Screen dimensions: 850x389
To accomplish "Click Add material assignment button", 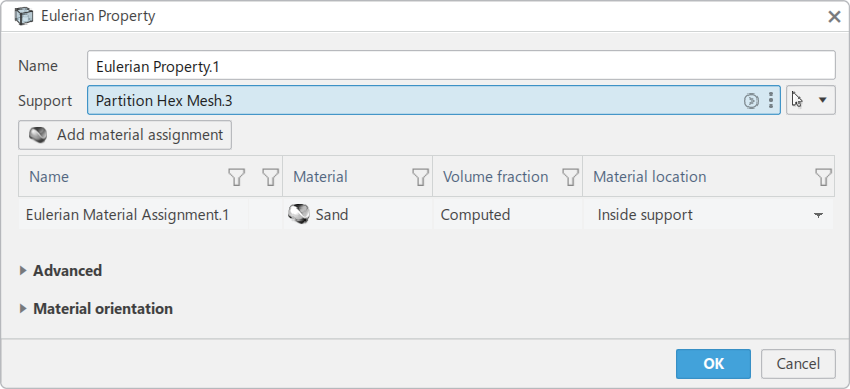I will click(x=125, y=135).
